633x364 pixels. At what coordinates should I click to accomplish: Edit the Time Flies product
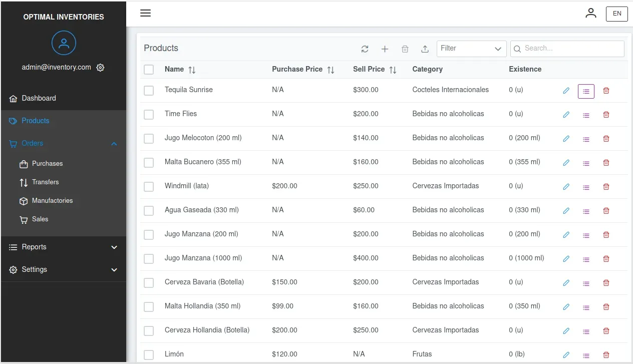pyautogui.click(x=566, y=115)
